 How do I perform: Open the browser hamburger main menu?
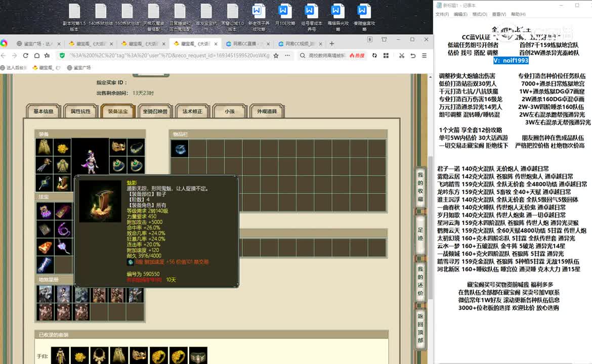tap(425, 56)
